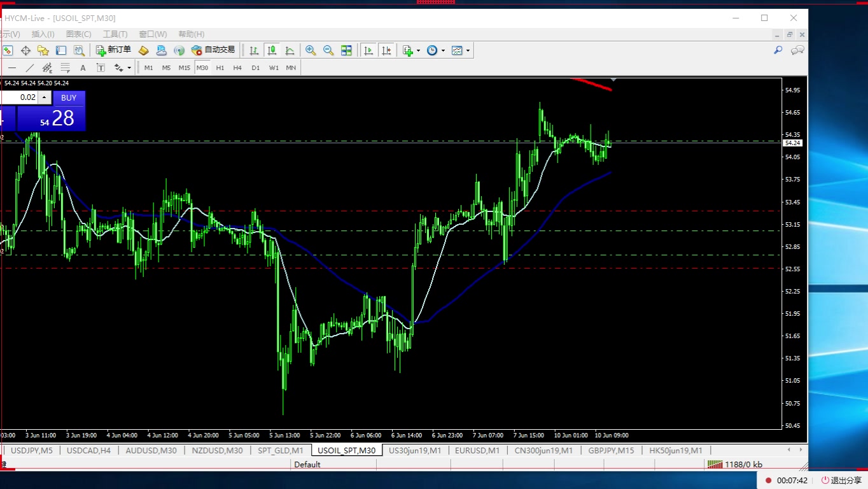Screen dimensions: 868x489
Task: Open the 工具(T) menu
Action: 115,34
